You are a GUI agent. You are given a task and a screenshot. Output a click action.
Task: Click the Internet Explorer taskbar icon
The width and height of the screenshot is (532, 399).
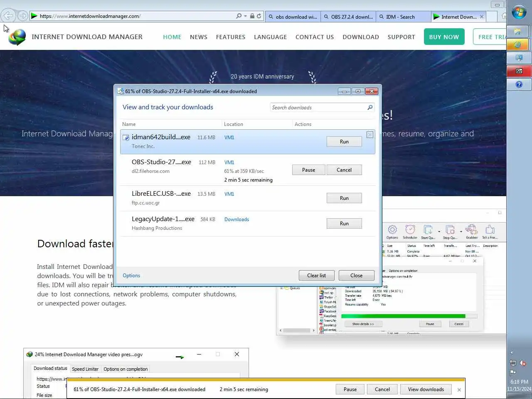(518, 44)
